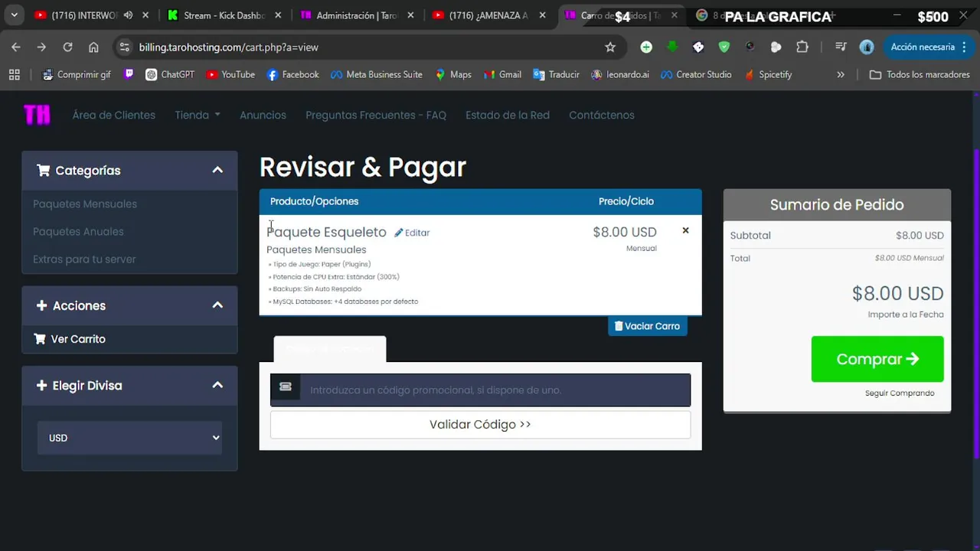Close the Stream - Kick Dashboard tab
Viewport: 980px width, 551px height.
[x=278, y=15]
